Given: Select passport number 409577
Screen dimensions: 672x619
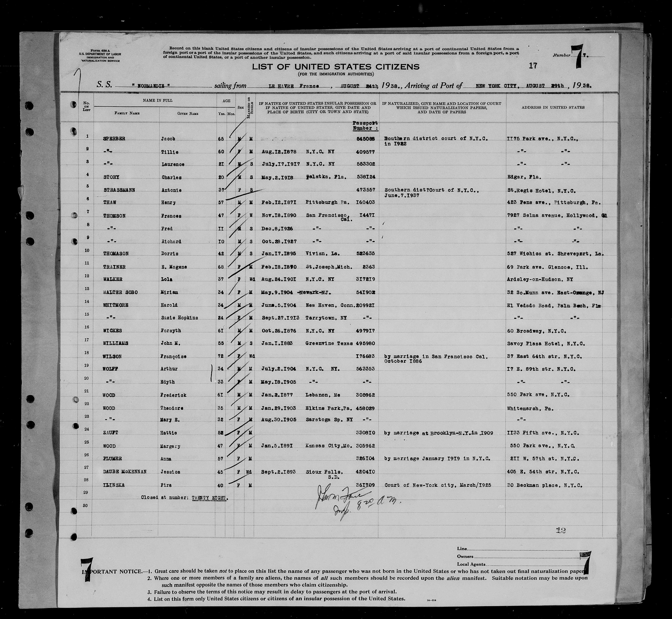Looking at the screenshot, I should click(365, 152).
